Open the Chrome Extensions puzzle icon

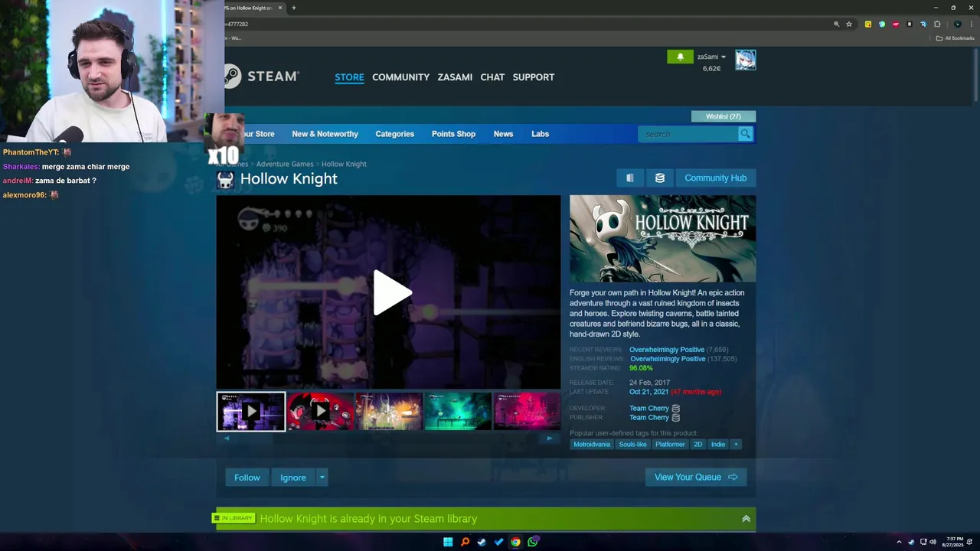point(937,24)
